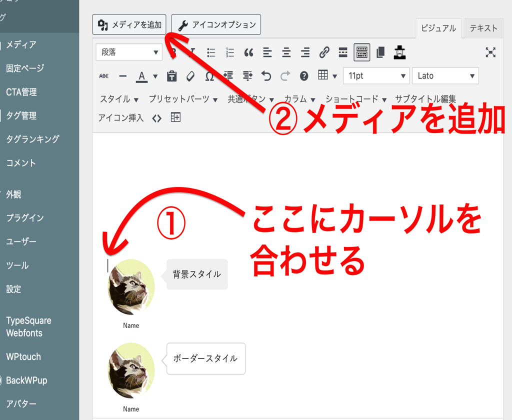Click the undo arrow icon

tap(266, 76)
